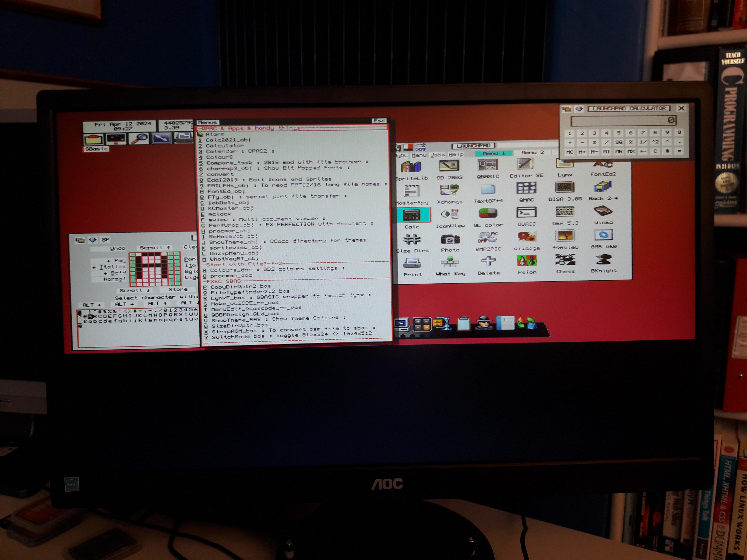Viewport: 747px width, 560px height.
Task: Switch to Menu 2 tab in Launchpad
Action: [533, 153]
